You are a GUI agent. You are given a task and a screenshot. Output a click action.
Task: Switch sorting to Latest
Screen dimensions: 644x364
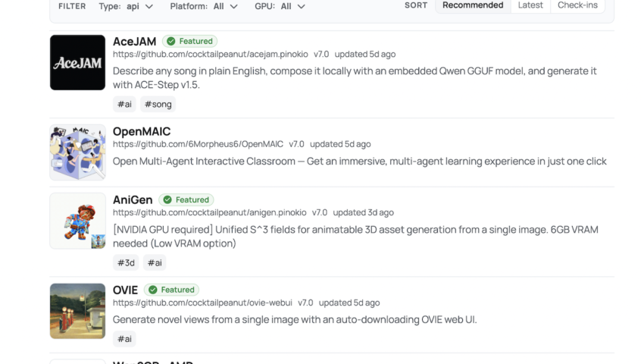(x=530, y=5)
